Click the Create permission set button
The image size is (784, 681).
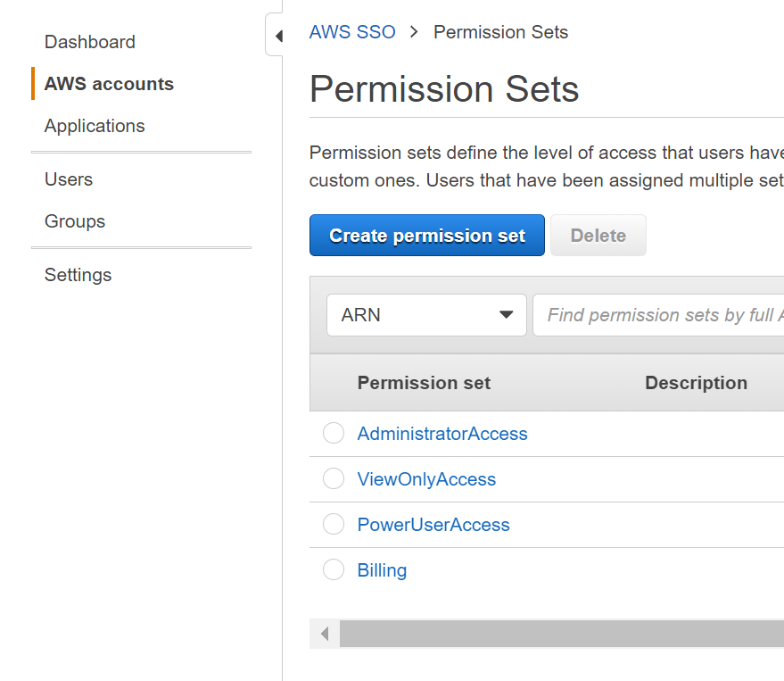(x=427, y=235)
